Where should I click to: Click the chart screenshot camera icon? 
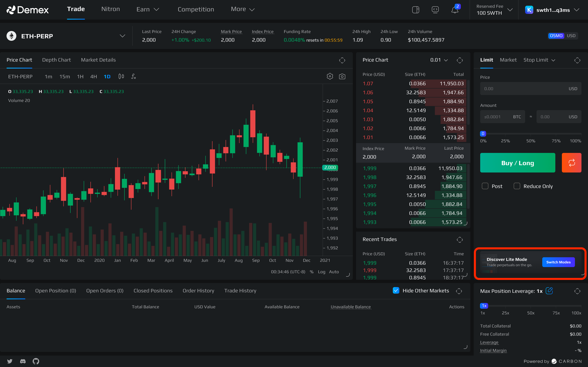[x=342, y=76]
